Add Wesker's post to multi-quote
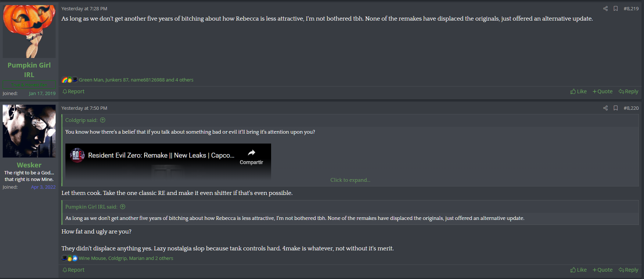This screenshot has width=644, height=279. click(602, 270)
